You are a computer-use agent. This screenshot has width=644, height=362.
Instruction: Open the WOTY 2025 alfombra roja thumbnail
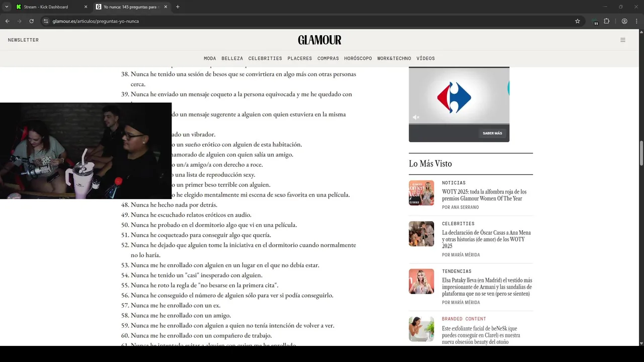pos(421,193)
